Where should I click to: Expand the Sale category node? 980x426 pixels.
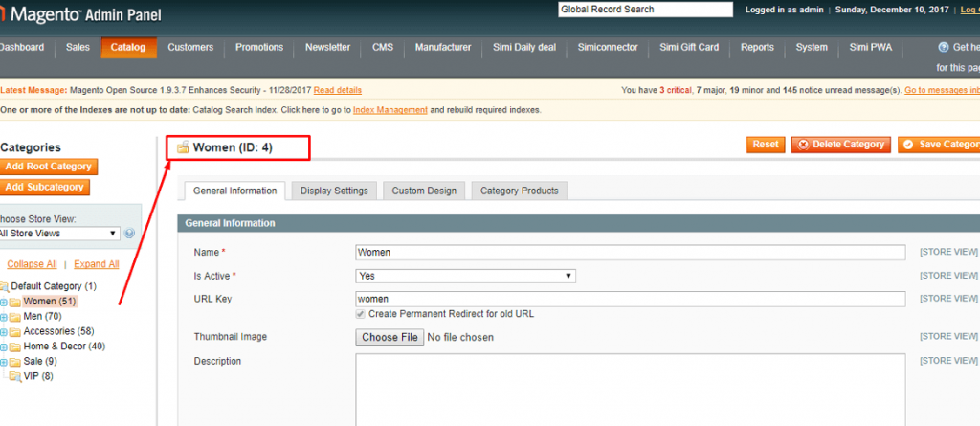3,362
